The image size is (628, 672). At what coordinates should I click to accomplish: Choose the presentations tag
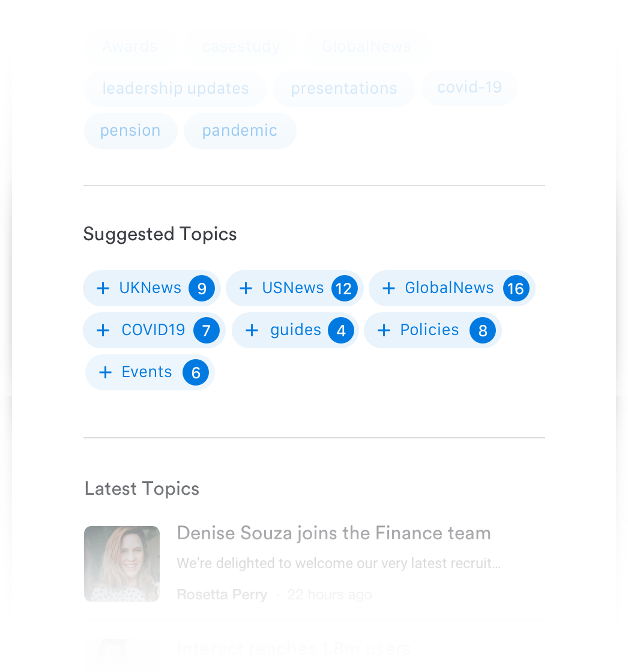(x=344, y=89)
